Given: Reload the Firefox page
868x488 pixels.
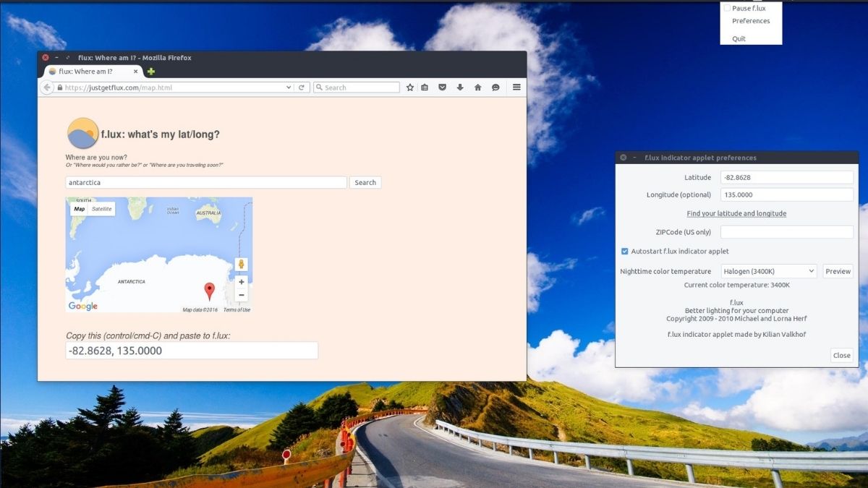Looking at the screenshot, I should [302, 87].
